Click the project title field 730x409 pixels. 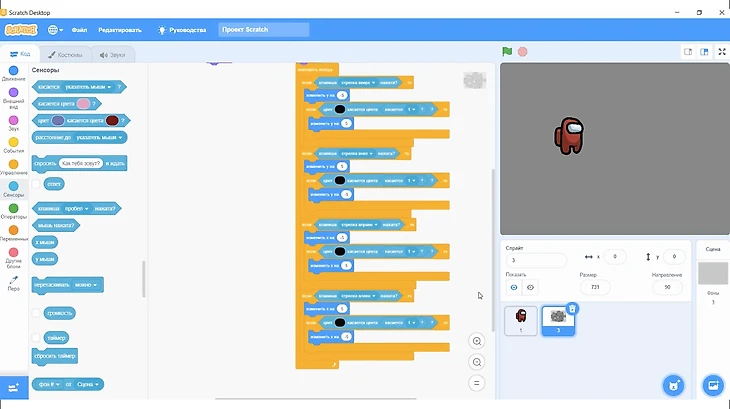click(264, 29)
